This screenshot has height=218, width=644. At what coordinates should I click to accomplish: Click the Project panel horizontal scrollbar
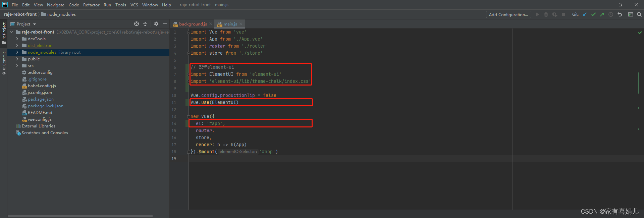80,216
